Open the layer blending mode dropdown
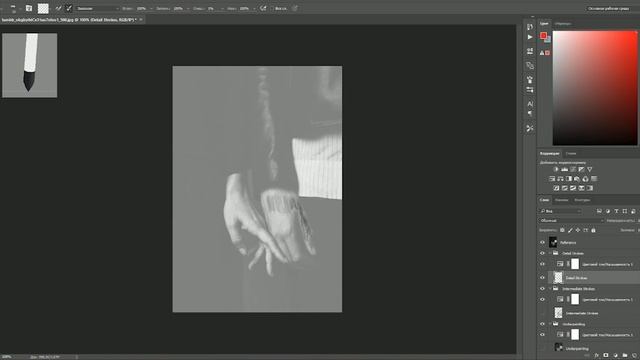Viewport: 640px width, 360px height. [571, 220]
